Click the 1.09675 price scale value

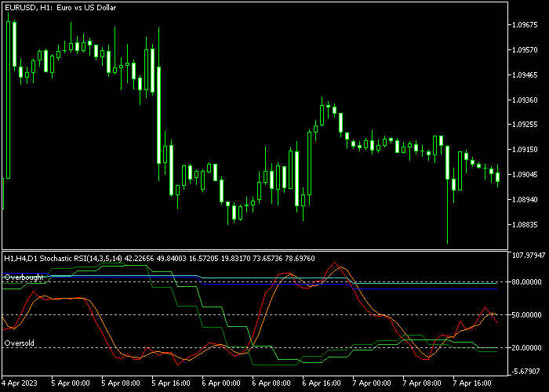tap(525, 25)
